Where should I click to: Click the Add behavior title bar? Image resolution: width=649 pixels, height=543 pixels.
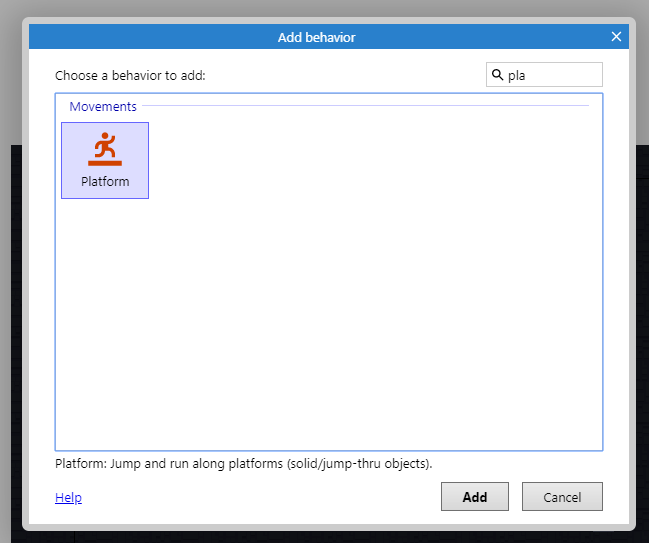316,37
